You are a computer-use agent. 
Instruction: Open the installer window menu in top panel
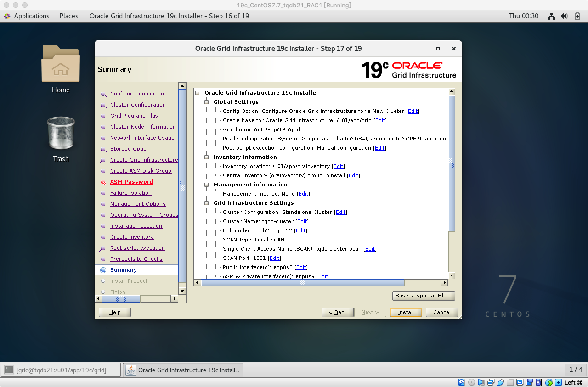tap(169, 16)
